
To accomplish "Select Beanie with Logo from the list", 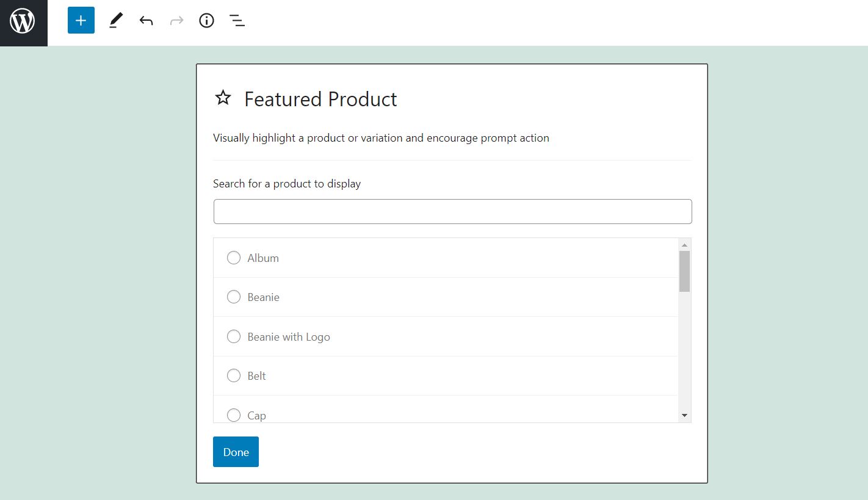I will [x=233, y=336].
